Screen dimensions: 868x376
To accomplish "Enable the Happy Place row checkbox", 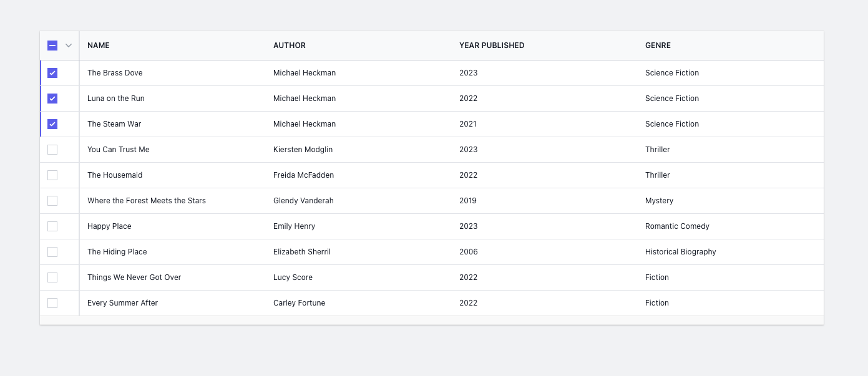I will 52,226.
